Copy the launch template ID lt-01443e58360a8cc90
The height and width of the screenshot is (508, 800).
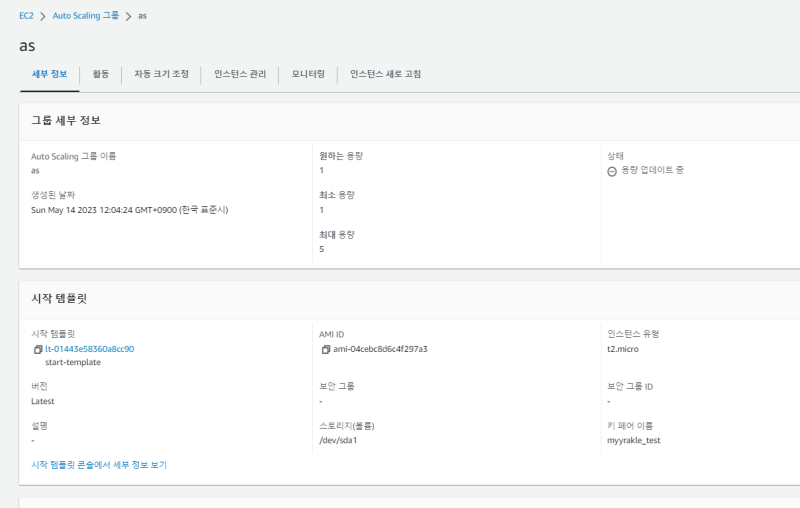point(37,349)
